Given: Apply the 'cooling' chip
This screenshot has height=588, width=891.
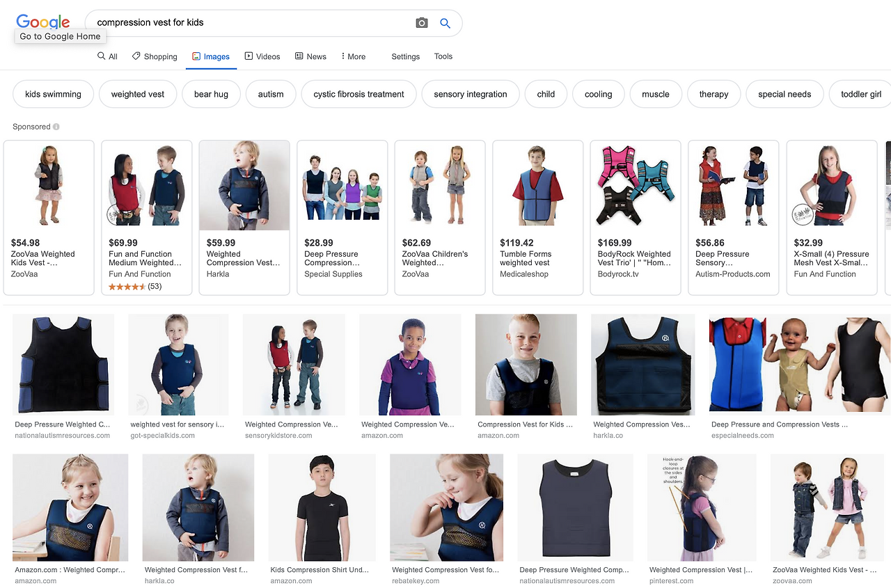Looking at the screenshot, I should (x=599, y=94).
